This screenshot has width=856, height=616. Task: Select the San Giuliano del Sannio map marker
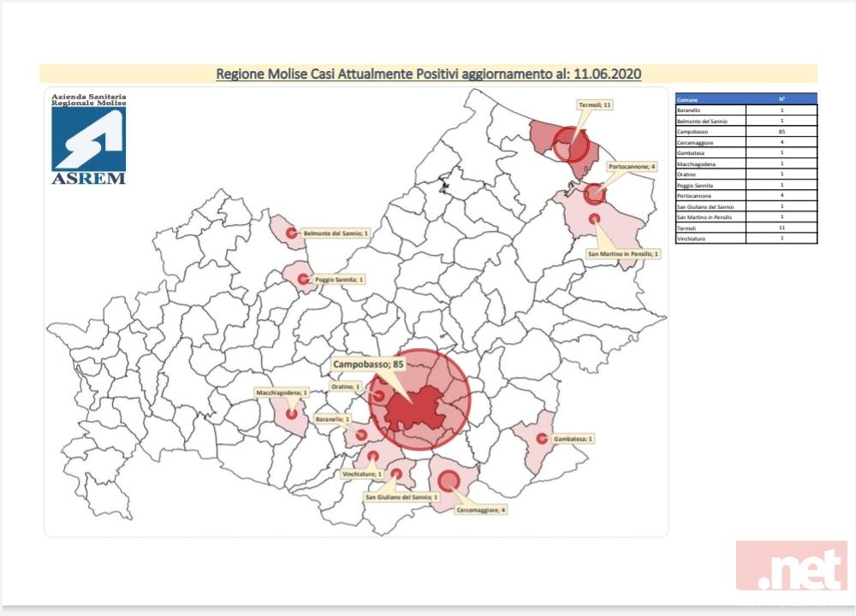[x=396, y=474]
